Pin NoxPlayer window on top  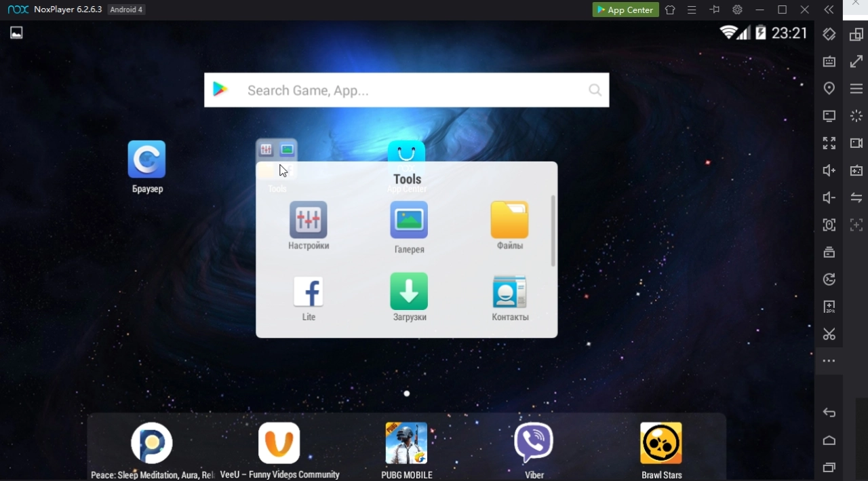(715, 9)
